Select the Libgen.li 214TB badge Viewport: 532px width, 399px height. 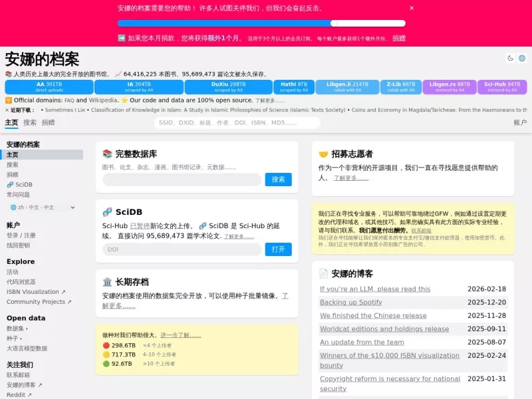pyautogui.click(x=347, y=87)
